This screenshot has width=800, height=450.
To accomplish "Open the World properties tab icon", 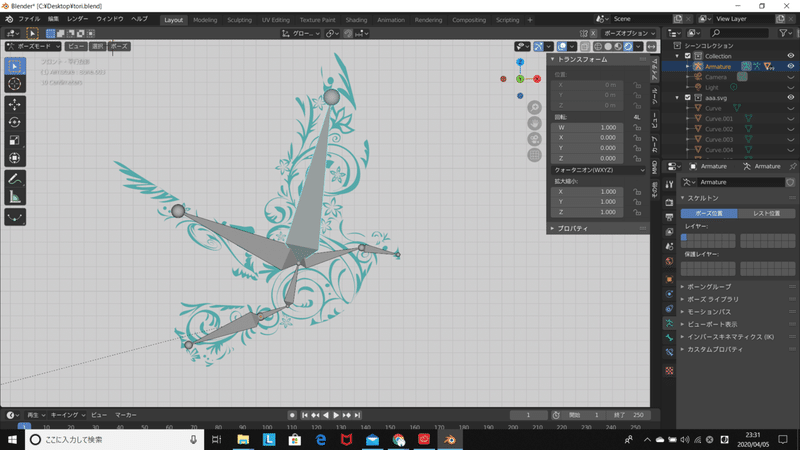I will (x=669, y=261).
